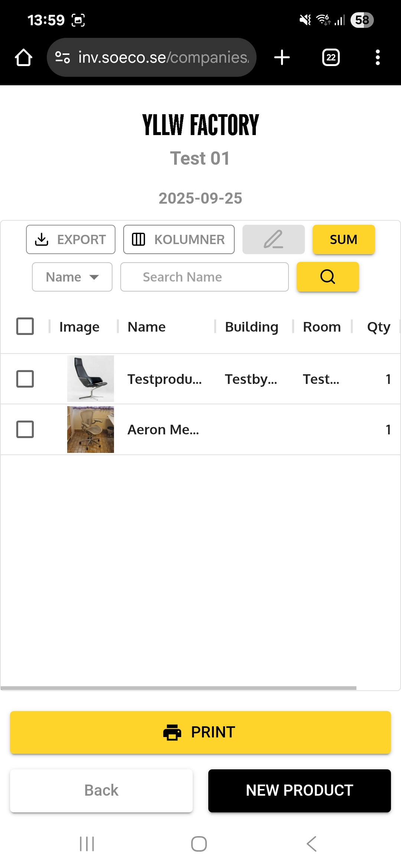Focus the Search Name input field
This screenshot has height=868, width=401.
click(x=204, y=277)
